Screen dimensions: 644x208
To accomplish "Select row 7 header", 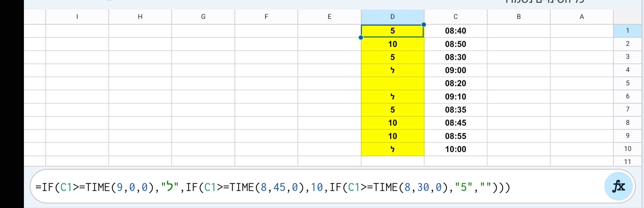I will (x=628, y=109).
